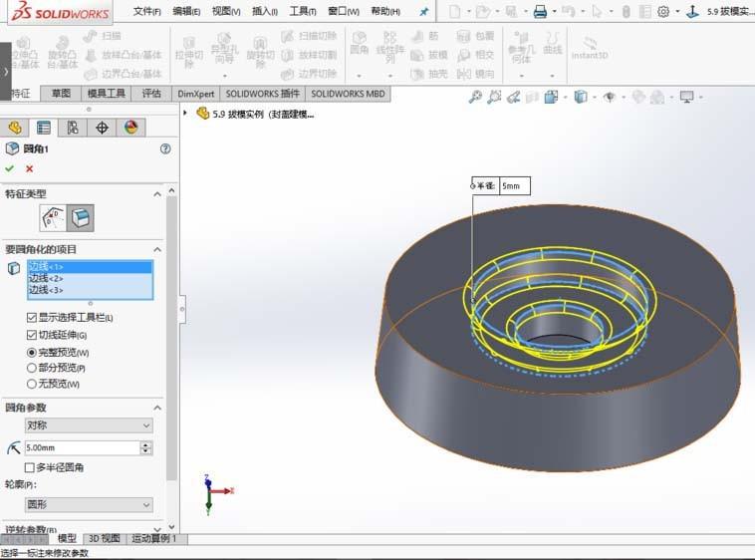Pin the menu bar with pushpin icon
Image resolution: width=755 pixels, height=560 pixels.
point(423,12)
